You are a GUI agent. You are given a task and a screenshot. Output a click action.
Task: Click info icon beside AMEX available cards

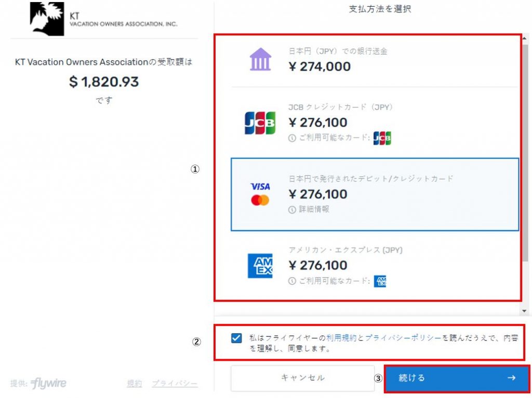tap(292, 281)
